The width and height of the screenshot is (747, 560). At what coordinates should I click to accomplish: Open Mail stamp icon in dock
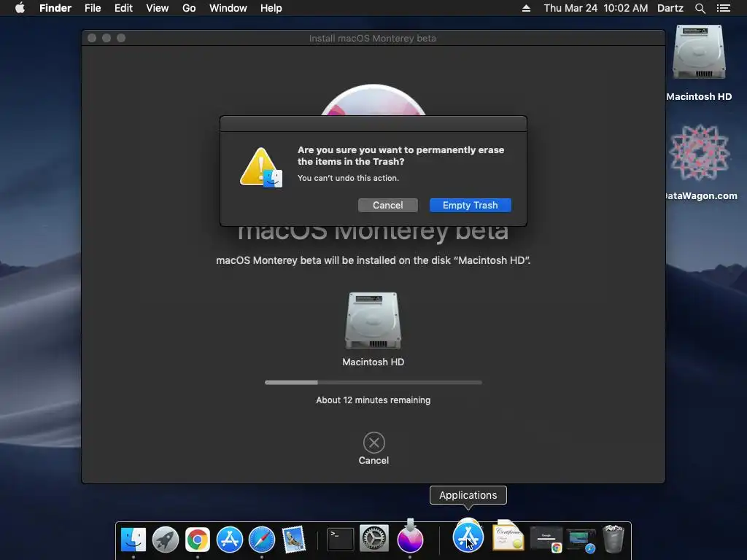point(293,539)
